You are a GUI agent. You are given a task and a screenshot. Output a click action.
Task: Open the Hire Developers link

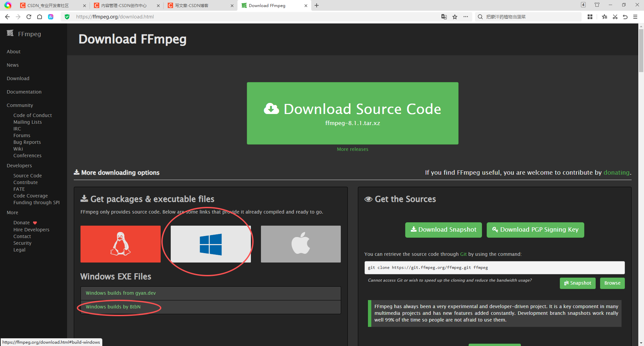click(31, 230)
